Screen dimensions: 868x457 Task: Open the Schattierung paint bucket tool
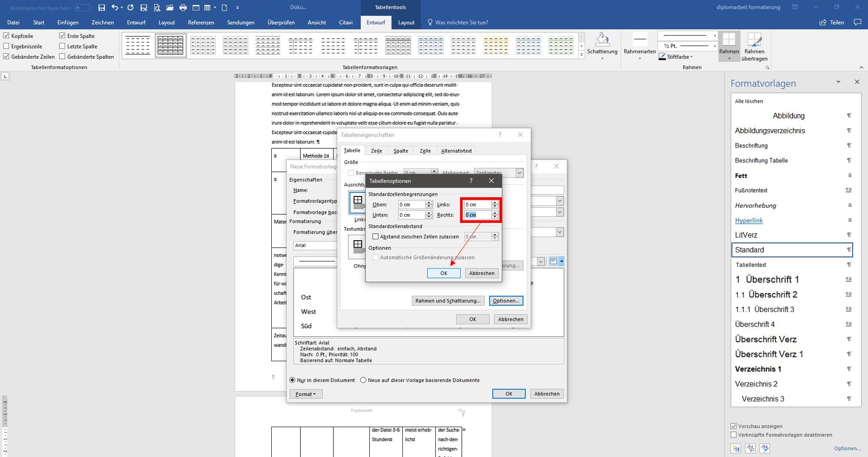602,39
